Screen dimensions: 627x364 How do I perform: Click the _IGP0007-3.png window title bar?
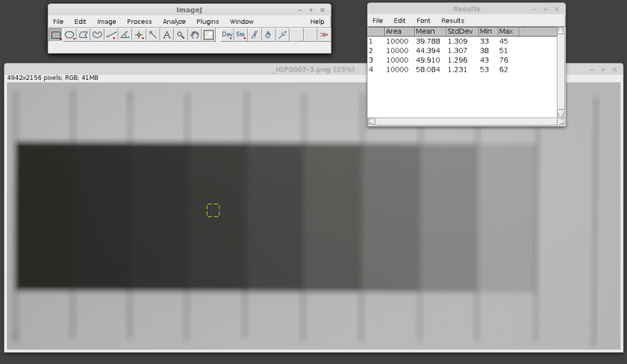pos(313,69)
